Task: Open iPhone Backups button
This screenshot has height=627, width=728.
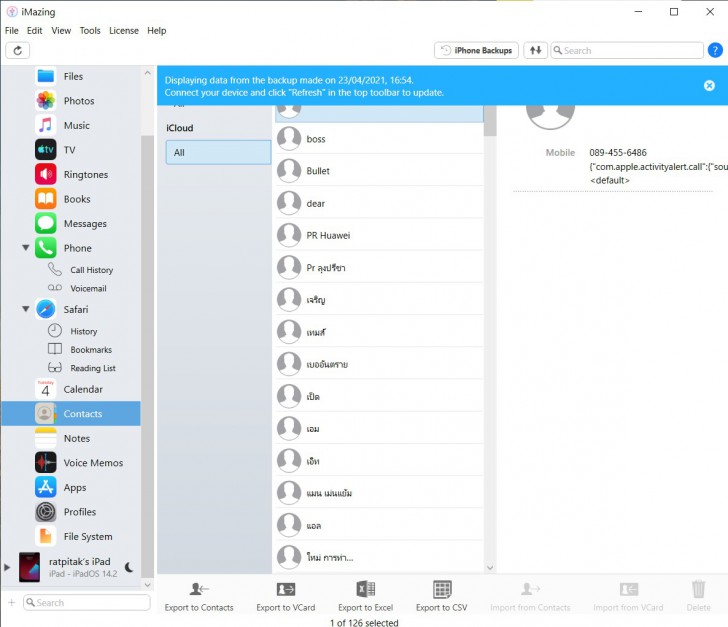Action: point(476,51)
